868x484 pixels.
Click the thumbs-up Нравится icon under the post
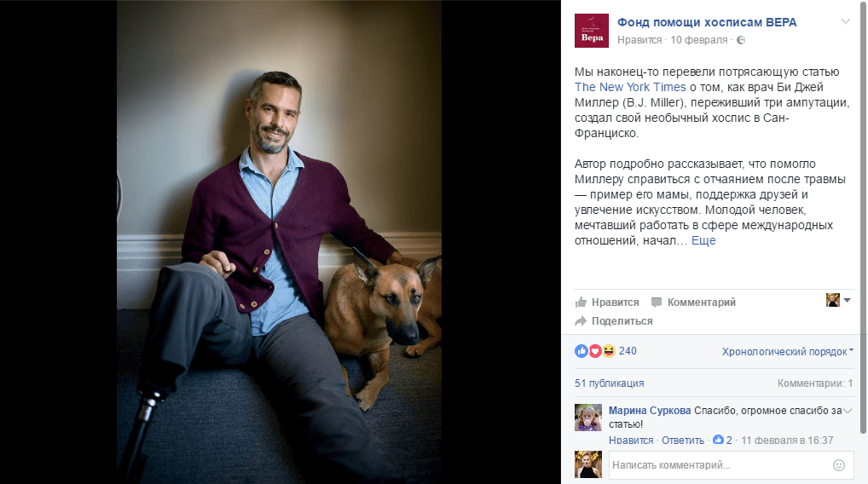pyautogui.click(x=581, y=302)
